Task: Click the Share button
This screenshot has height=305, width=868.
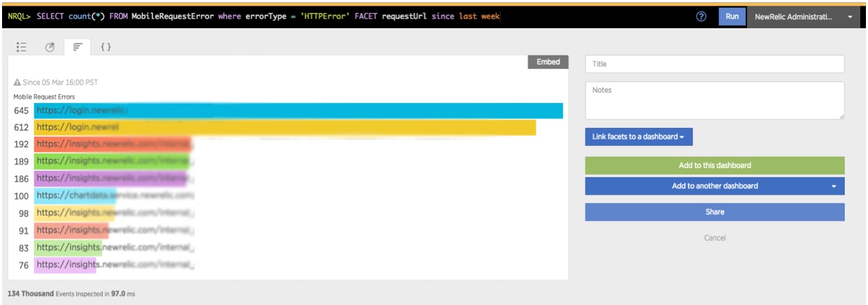Action: point(715,212)
